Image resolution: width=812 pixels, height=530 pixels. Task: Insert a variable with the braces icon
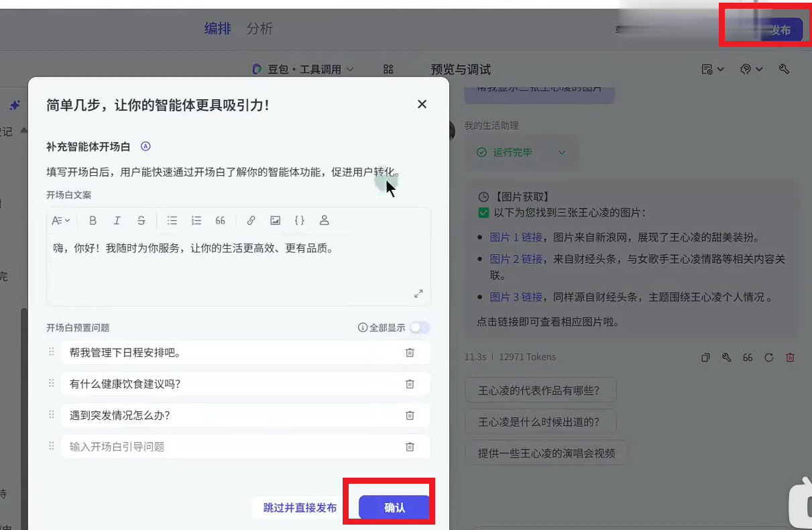tap(300, 220)
